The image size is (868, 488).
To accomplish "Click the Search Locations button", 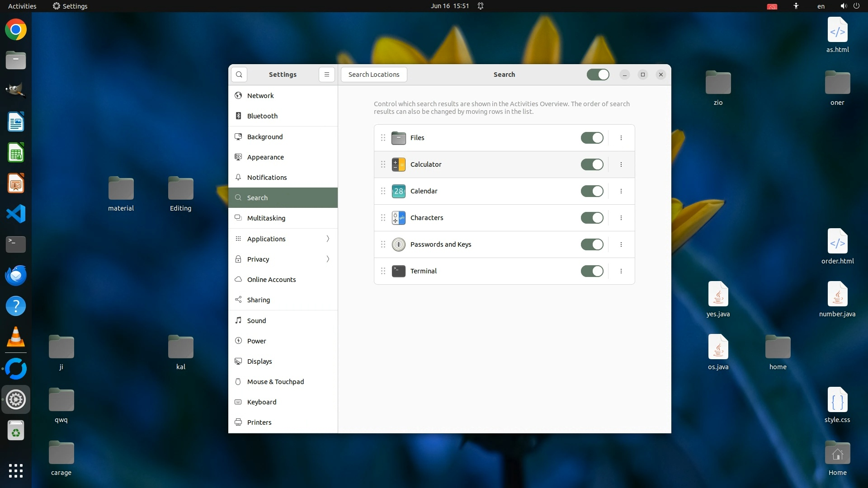I will (x=374, y=75).
